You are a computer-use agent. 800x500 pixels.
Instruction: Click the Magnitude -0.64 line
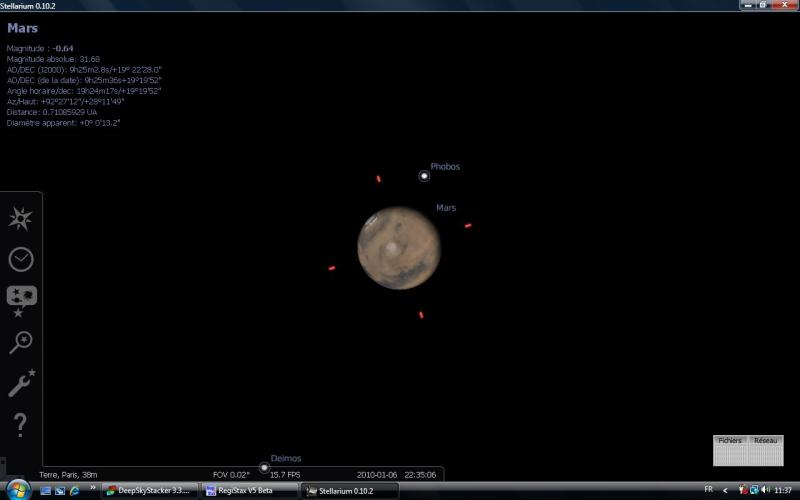(x=40, y=48)
